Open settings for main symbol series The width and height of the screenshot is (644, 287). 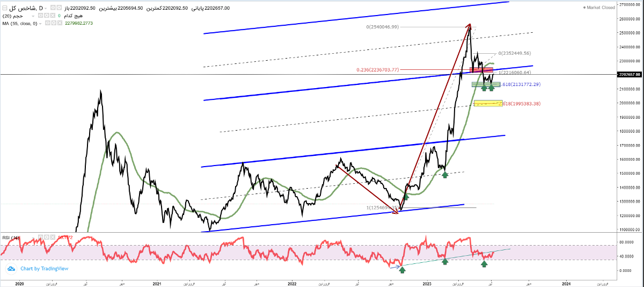pos(59,8)
